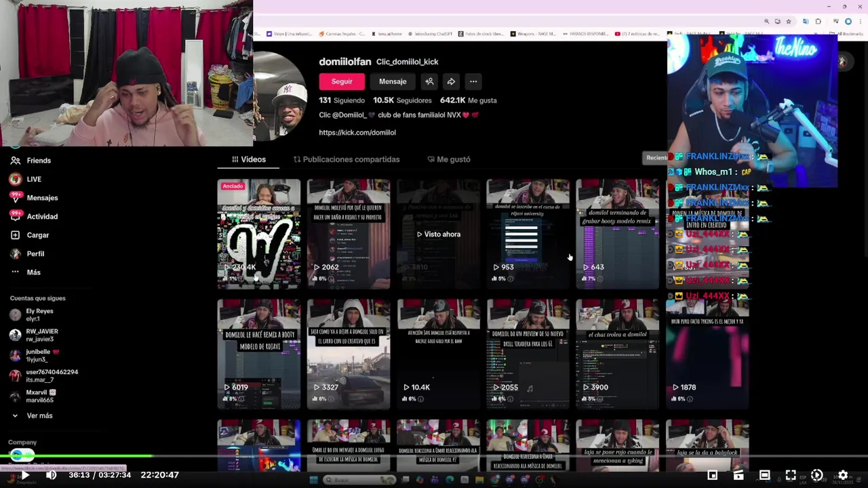Click the 642.1K Me gusta count
The height and width of the screenshot is (488, 868).
point(469,100)
